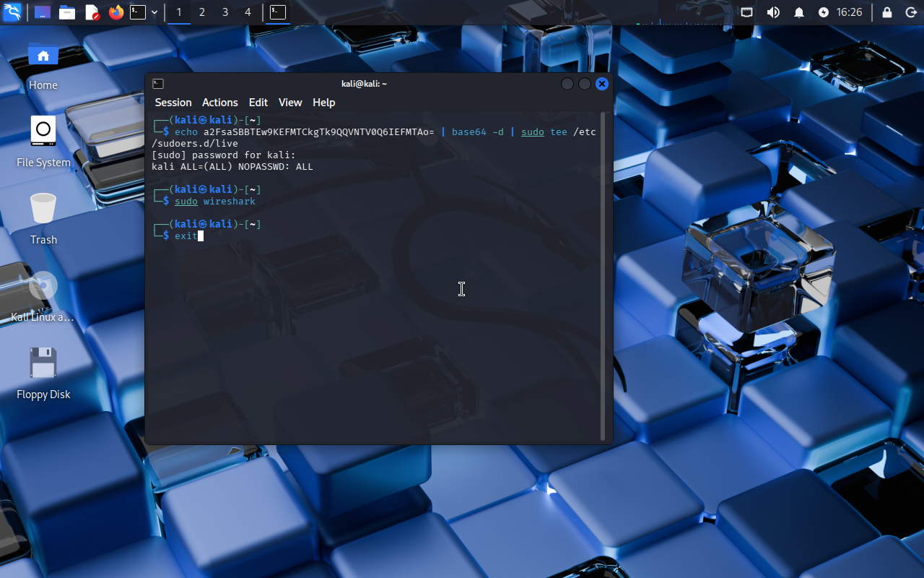Switch to workspace 2
This screenshot has width=924, height=578.
click(x=201, y=12)
